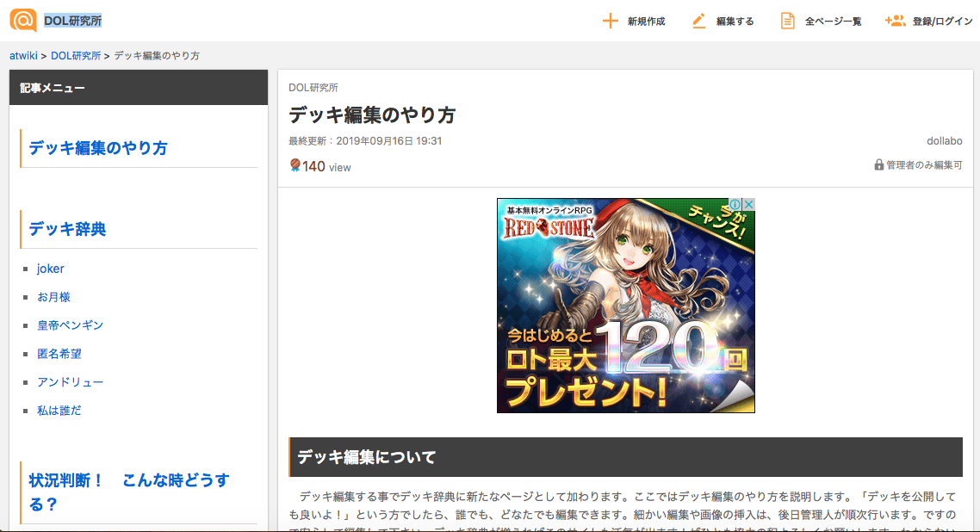Open the joker deck page
Image resolution: width=980 pixels, height=532 pixels.
pos(51,269)
